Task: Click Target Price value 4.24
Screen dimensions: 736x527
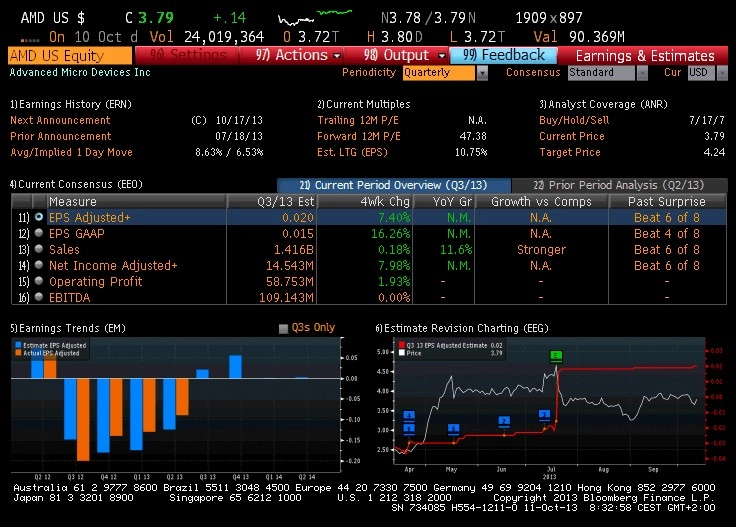Action: coord(714,152)
